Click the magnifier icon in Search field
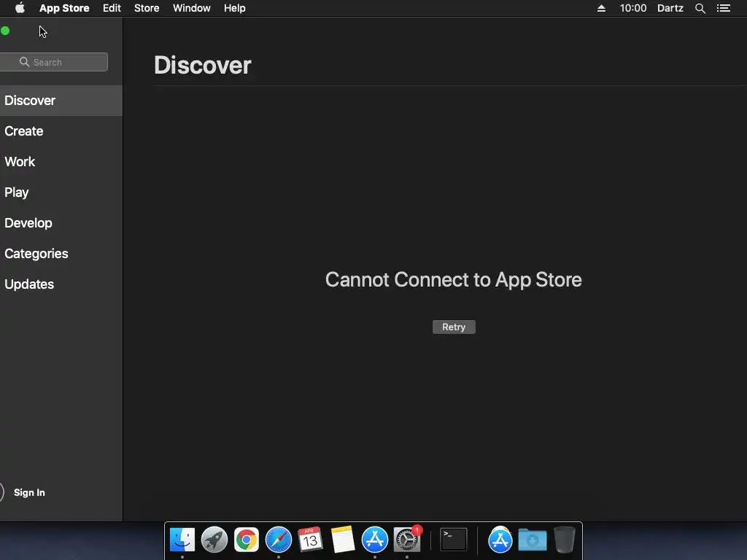Screen dimensions: 747x560 click(24, 62)
